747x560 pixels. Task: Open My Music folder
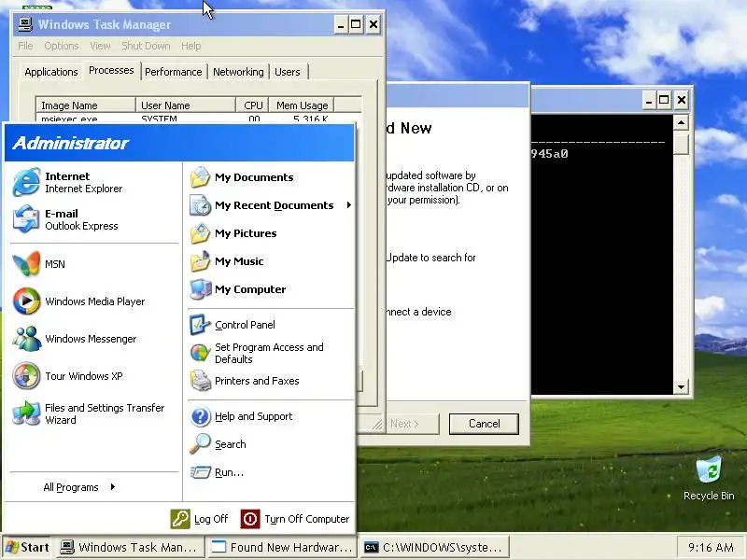point(226,261)
